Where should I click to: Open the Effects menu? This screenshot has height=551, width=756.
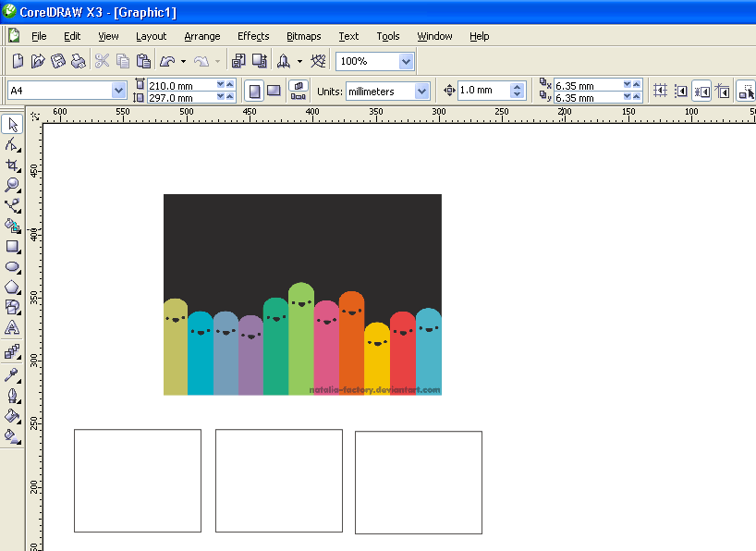pos(253,36)
